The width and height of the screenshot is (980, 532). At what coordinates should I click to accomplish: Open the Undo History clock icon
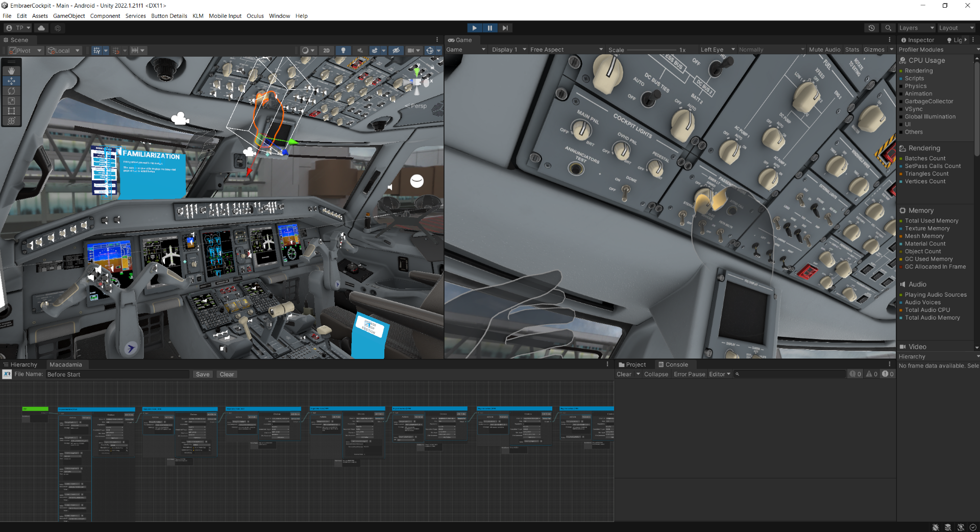(871, 28)
